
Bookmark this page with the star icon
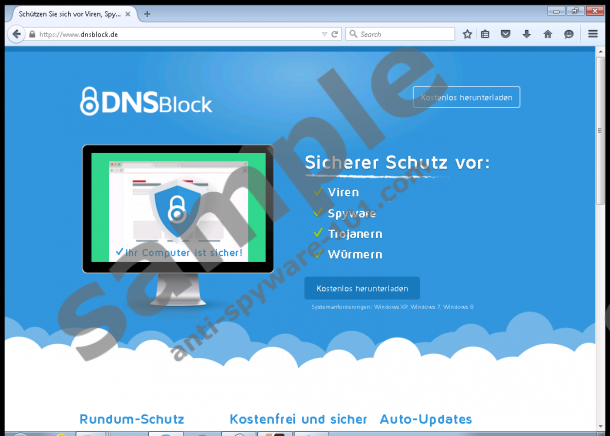click(x=467, y=34)
